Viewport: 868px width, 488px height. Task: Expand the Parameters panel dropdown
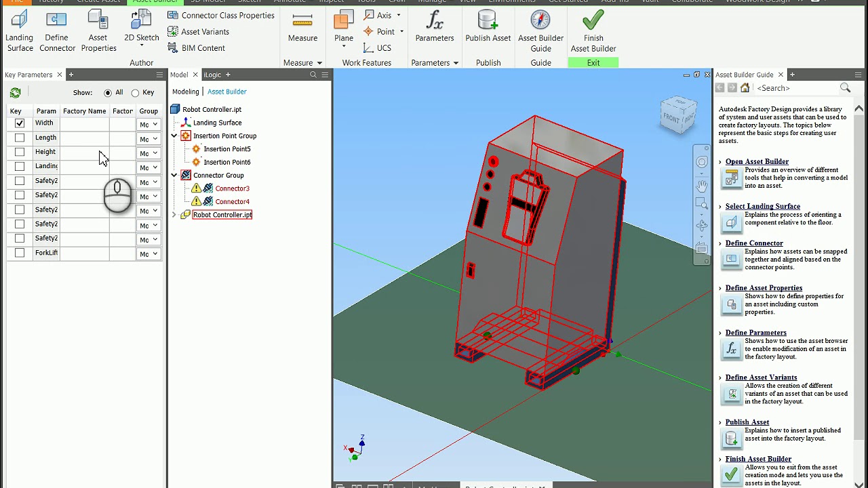point(456,63)
